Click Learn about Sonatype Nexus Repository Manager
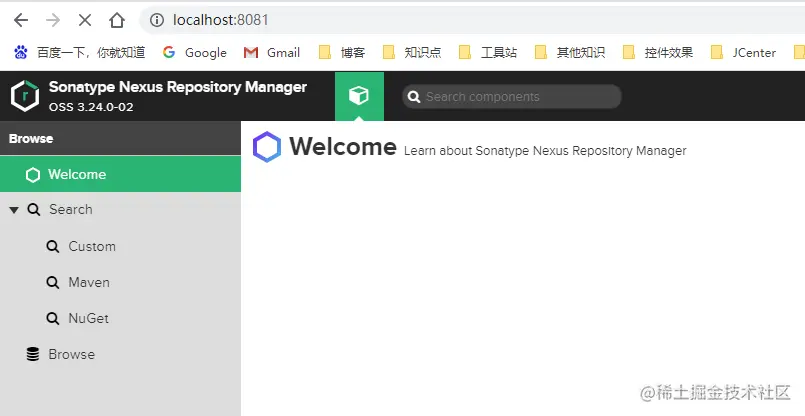This screenshot has height=416, width=805. click(545, 150)
